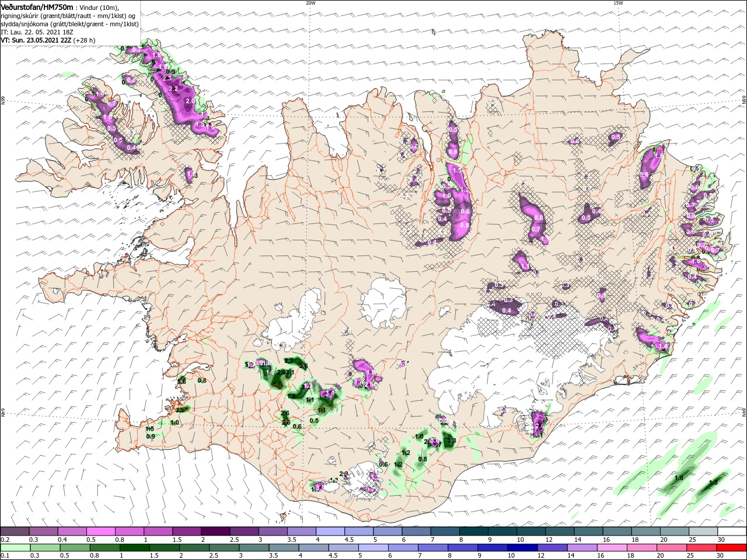Click the '15W' longitude label
Screen dimensions: 747x560
[618, 3]
